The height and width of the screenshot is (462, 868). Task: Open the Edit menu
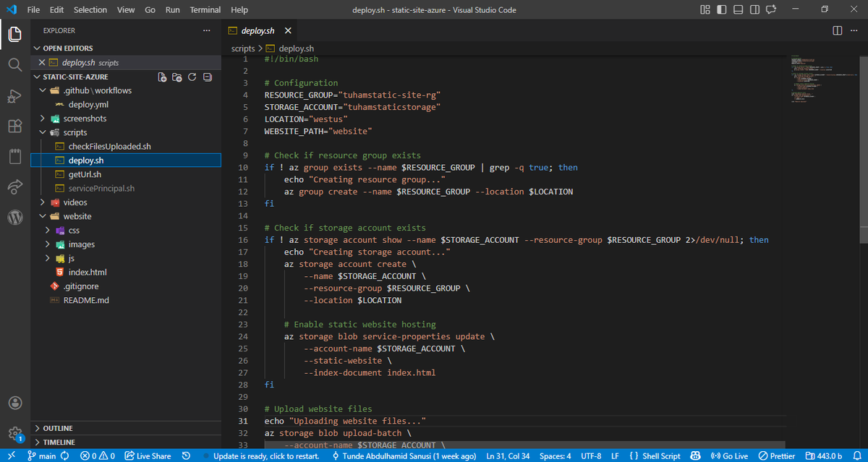click(57, 9)
